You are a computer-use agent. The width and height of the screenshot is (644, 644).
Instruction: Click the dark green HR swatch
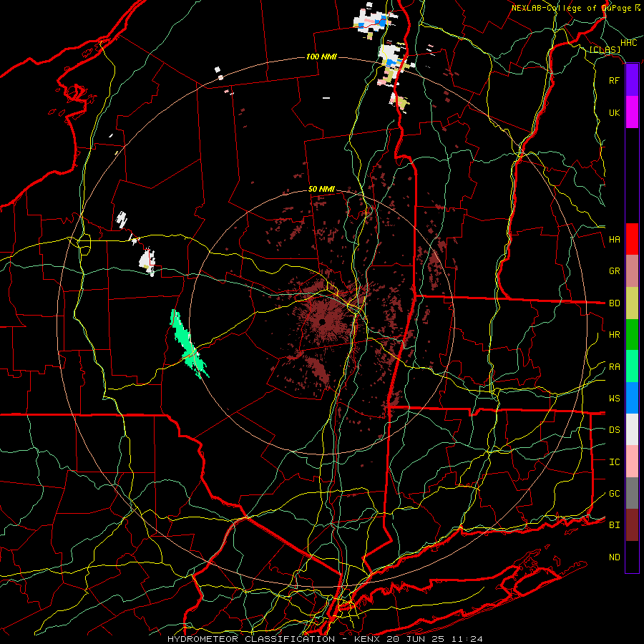(x=632, y=334)
